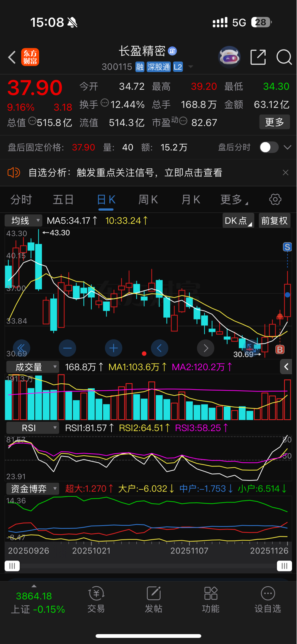Tap the 深股通 badge
This screenshot has width=297, height=644.
(x=159, y=67)
